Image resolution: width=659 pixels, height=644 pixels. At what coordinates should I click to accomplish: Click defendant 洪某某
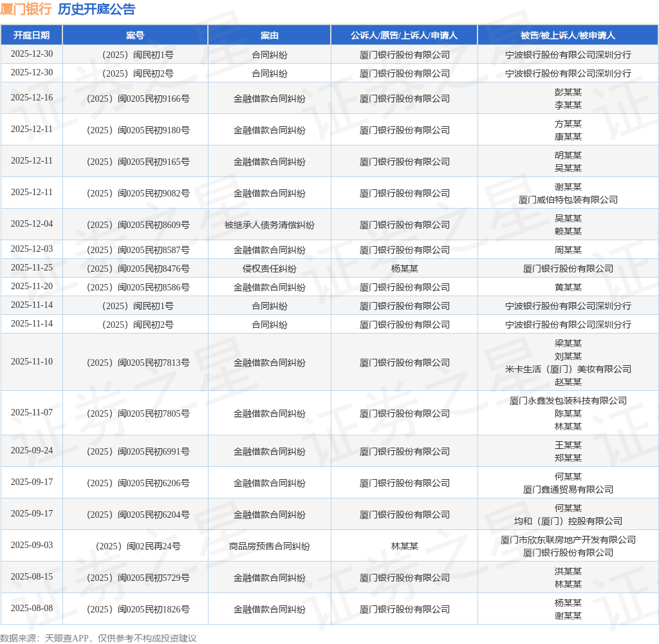(x=568, y=571)
